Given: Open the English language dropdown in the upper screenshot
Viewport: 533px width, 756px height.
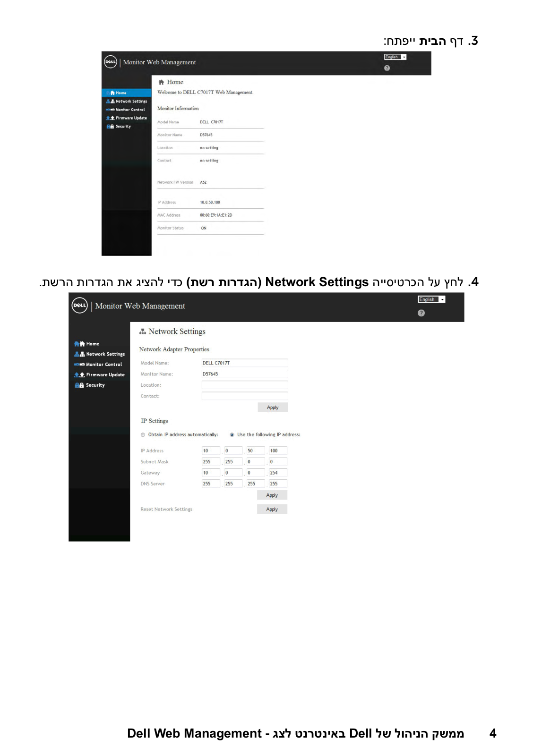Looking at the screenshot, I should click(x=395, y=57).
